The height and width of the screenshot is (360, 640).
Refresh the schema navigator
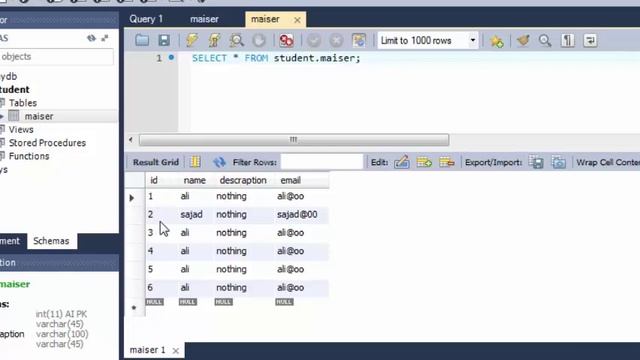click(x=91, y=38)
